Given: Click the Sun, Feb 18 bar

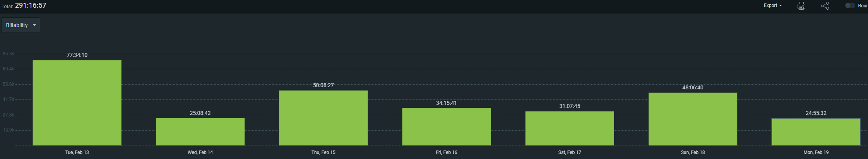Looking at the screenshot, I should coord(693,119).
